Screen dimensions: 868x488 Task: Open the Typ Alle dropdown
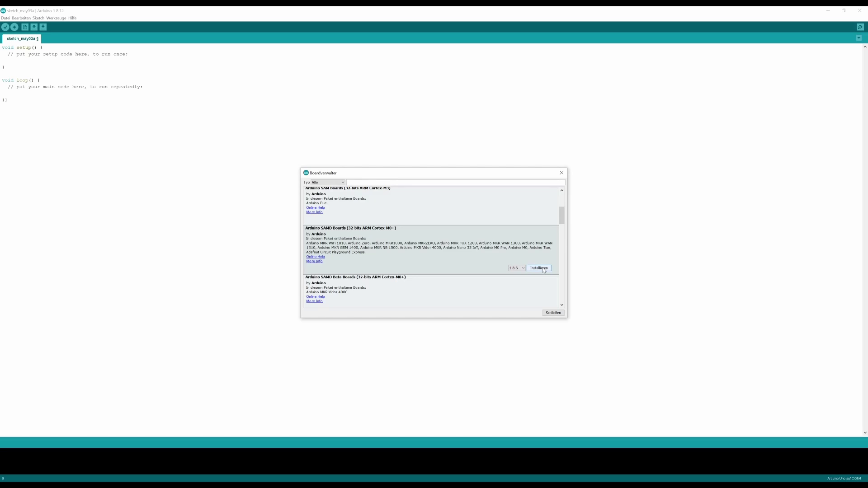(328, 183)
